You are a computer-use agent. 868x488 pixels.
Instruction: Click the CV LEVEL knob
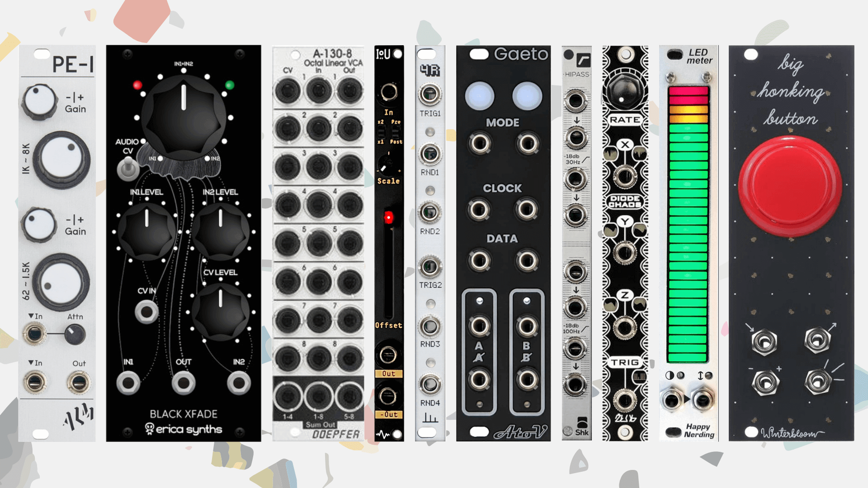point(220,312)
